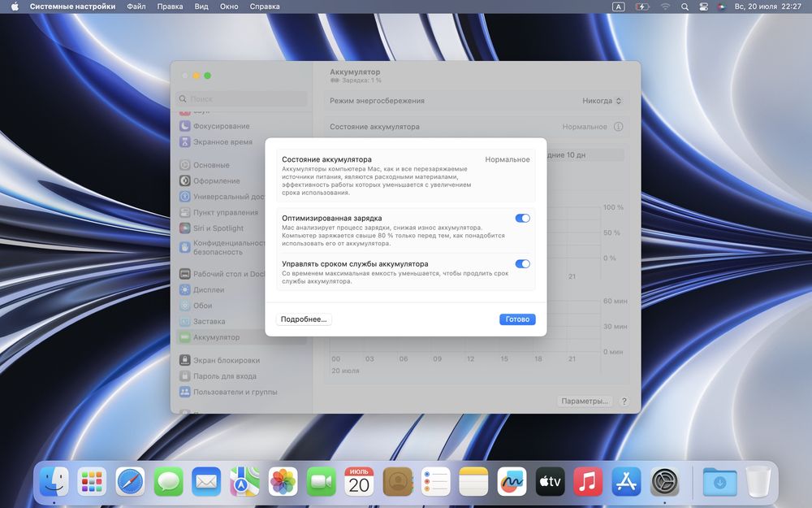812x508 pixels.
Task: Open Режим энергосбережения dropdown showing Никогда
Action: coord(601,101)
